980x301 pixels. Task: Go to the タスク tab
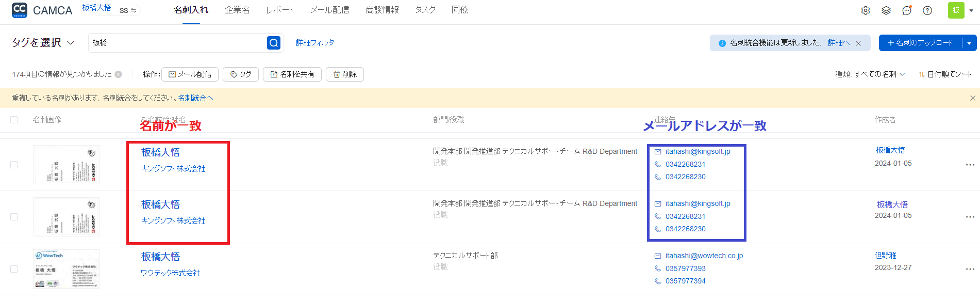click(425, 10)
